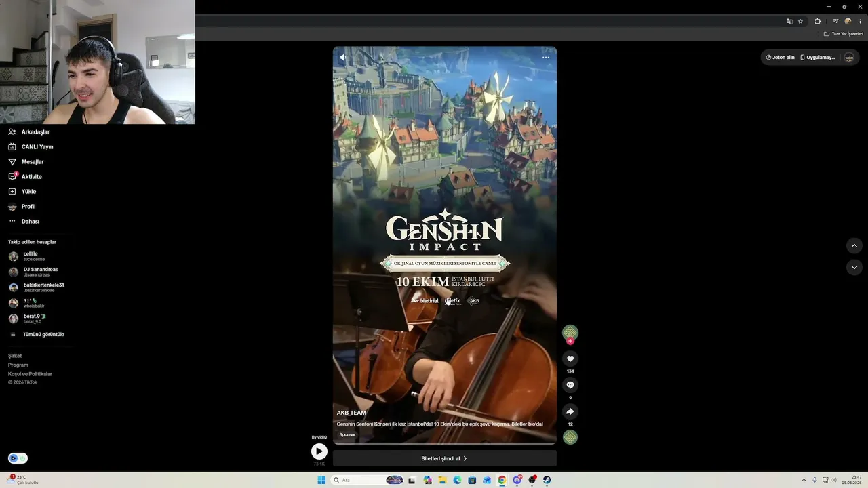Open Microsoft Edge from the taskbar
The image size is (868, 488).
pyautogui.click(x=457, y=480)
